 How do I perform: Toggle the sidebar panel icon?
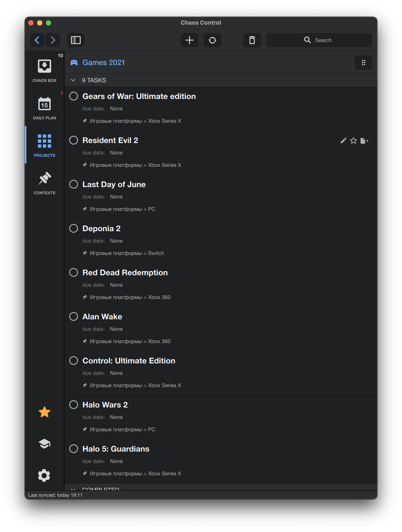(x=76, y=40)
